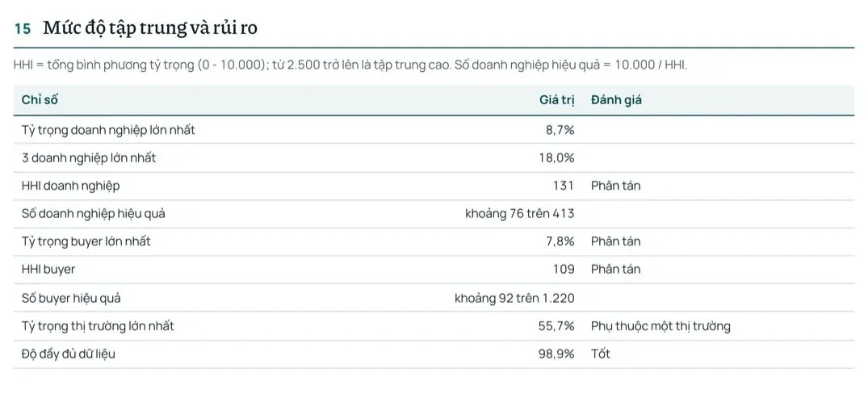Click the value 131 for HHI doanh nghiệp

(564, 186)
